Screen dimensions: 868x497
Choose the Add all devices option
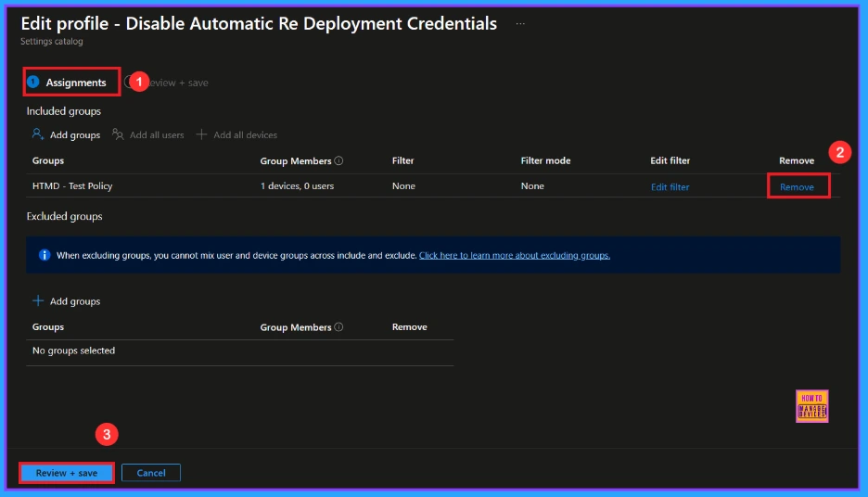tap(236, 135)
